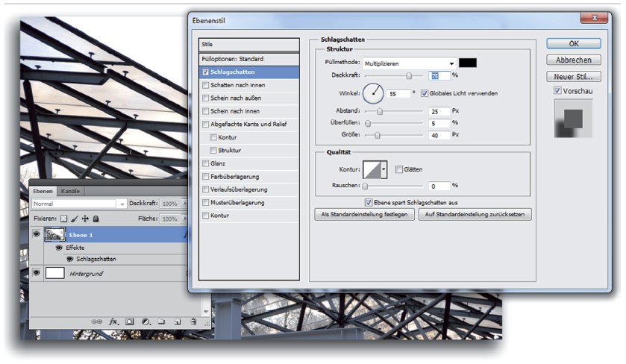Viewport: 626px width, 364px height.
Task: Uncheck Globales Licht verwenden
Action: coord(425,93)
